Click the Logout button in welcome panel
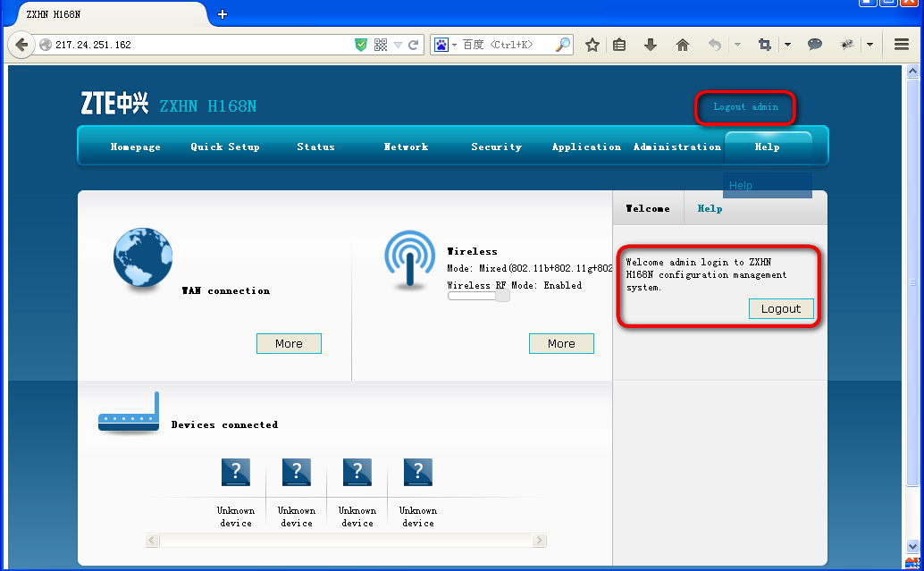The image size is (924, 571). [x=781, y=309]
